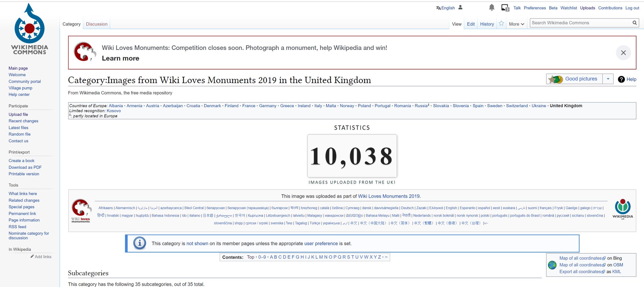Open the Watchlist link

click(x=569, y=8)
